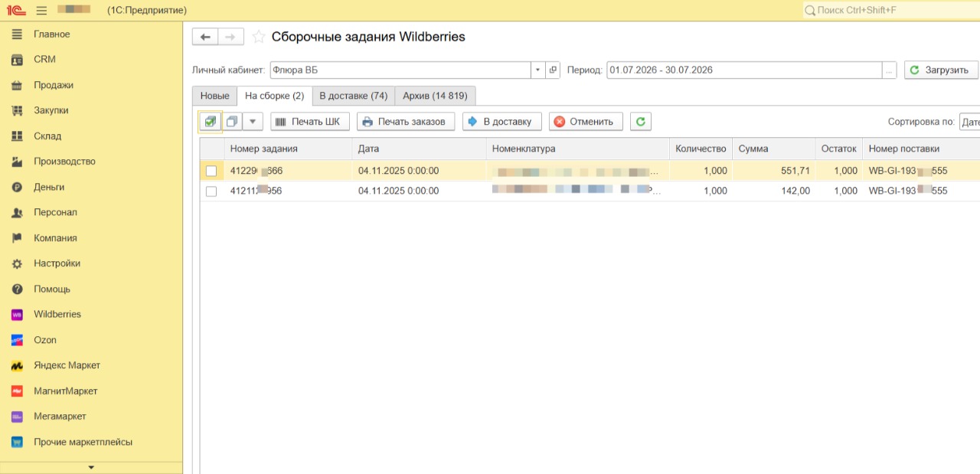The height and width of the screenshot is (474, 980).
Task: Click the Загрузить button
Action: [941, 70]
